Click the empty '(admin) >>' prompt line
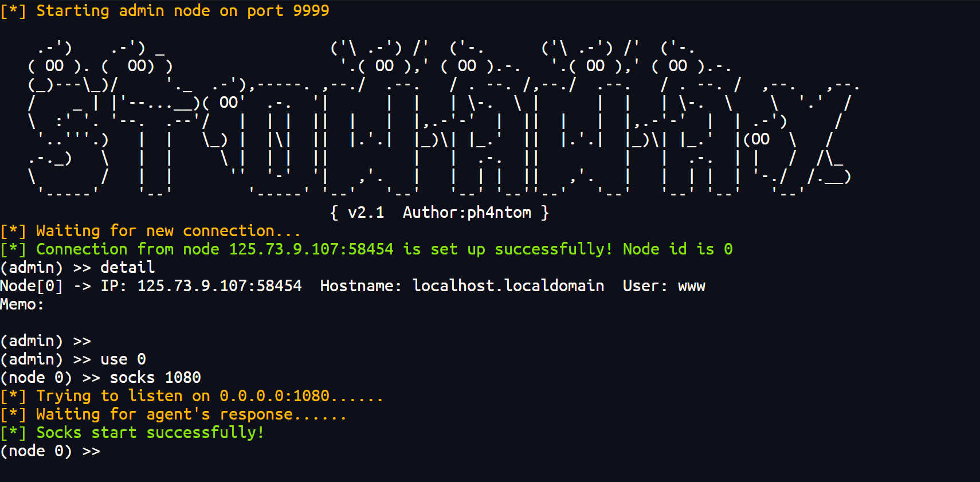Image resolution: width=980 pixels, height=482 pixels. click(46, 341)
